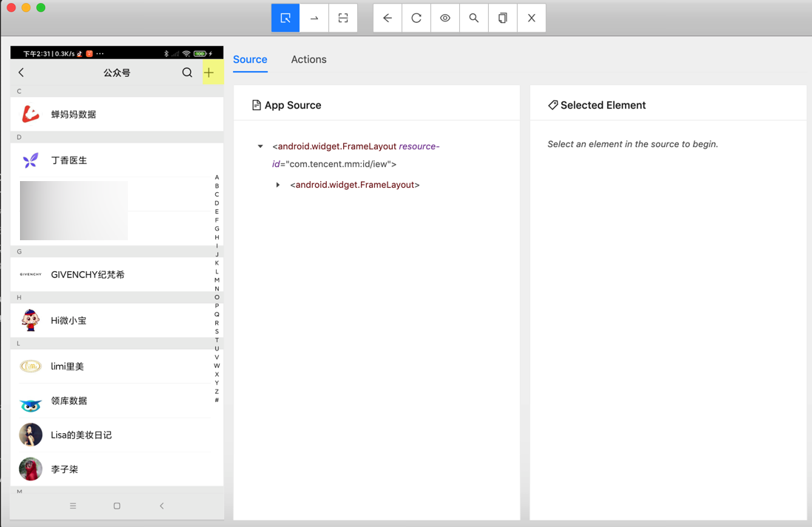Switch to the Source tab
Viewport: 812px width, 527px height.
point(250,60)
